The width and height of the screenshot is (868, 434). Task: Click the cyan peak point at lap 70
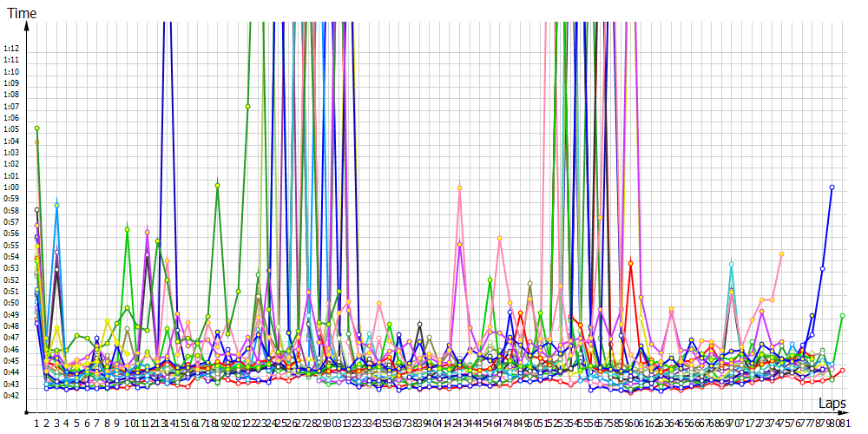point(732,264)
